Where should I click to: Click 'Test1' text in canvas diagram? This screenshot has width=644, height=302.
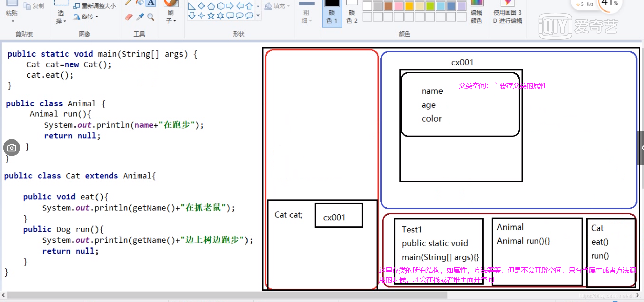[x=412, y=229]
